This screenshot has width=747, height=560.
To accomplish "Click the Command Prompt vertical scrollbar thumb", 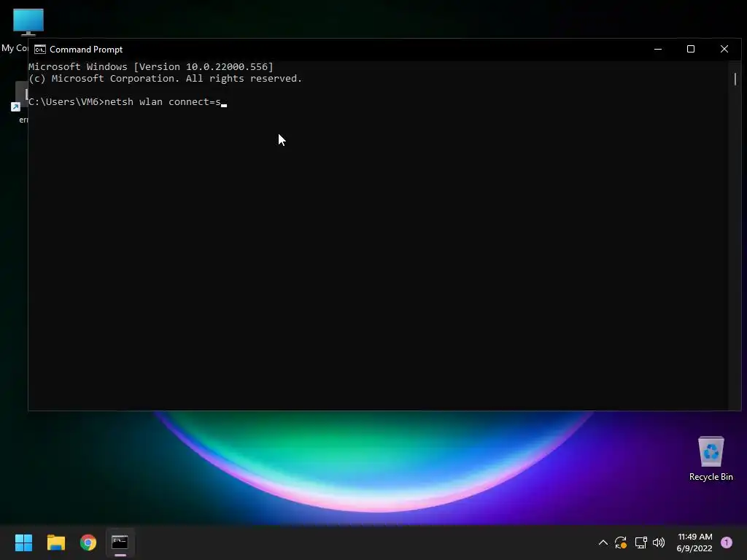I will (x=735, y=79).
